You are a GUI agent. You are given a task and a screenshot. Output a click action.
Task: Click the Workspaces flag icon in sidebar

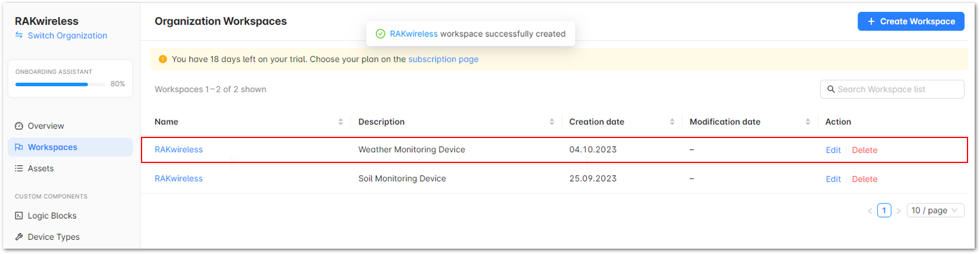click(x=19, y=148)
